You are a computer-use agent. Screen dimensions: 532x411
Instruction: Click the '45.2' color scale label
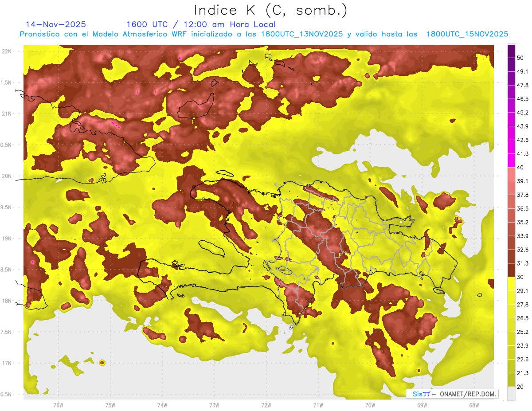(x=522, y=113)
